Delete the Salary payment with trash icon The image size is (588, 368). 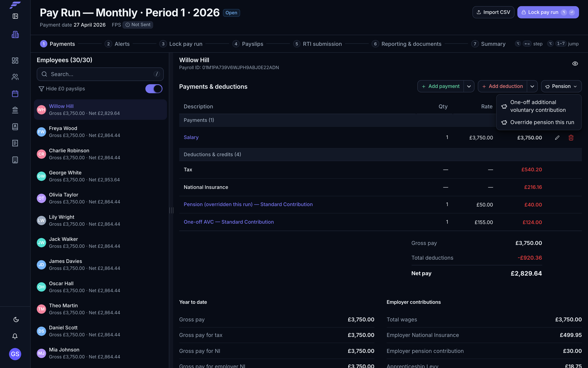[x=571, y=138]
